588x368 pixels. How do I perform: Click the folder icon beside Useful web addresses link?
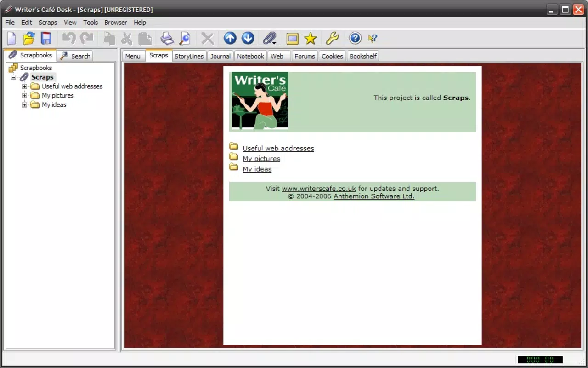(234, 147)
